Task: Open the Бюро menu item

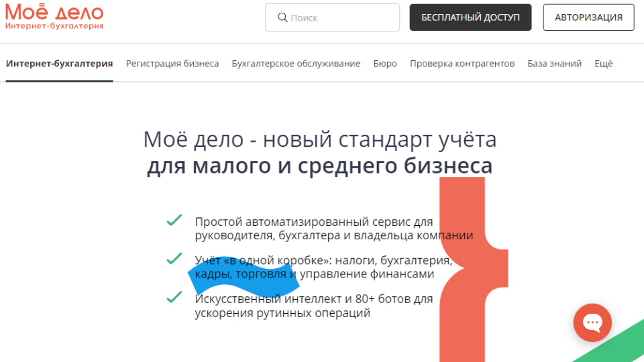Action: tap(385, 64)
